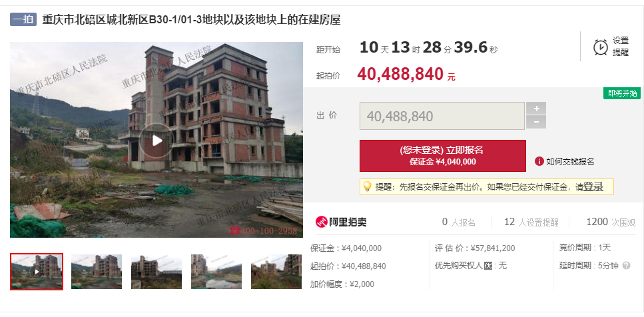Click the 出价 bid amount input field
Viewport: 644px width, 317px height.
tap(442, 116)
